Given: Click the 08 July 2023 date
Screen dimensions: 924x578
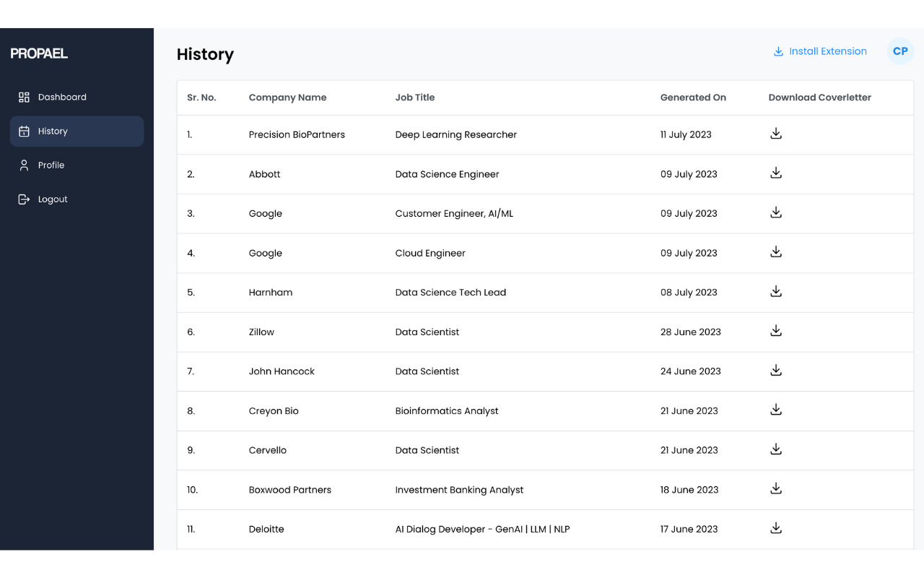Looking at the screenshot, I should pos(689,293).
